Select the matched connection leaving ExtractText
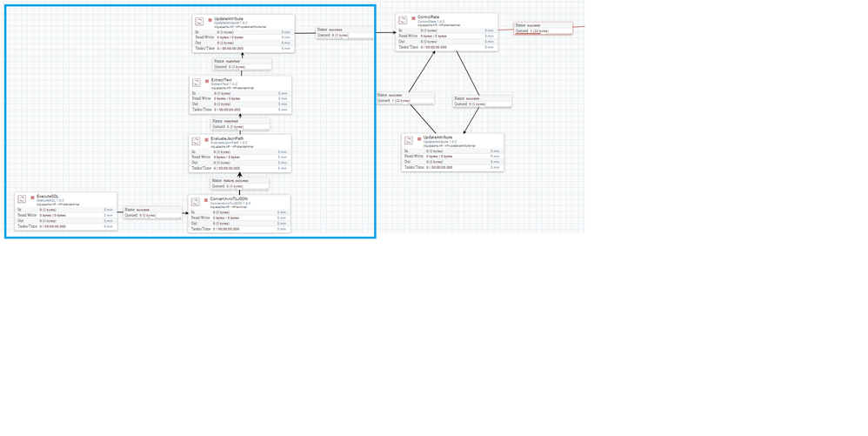This screenshot has height=436, width=868. [242, 64]
